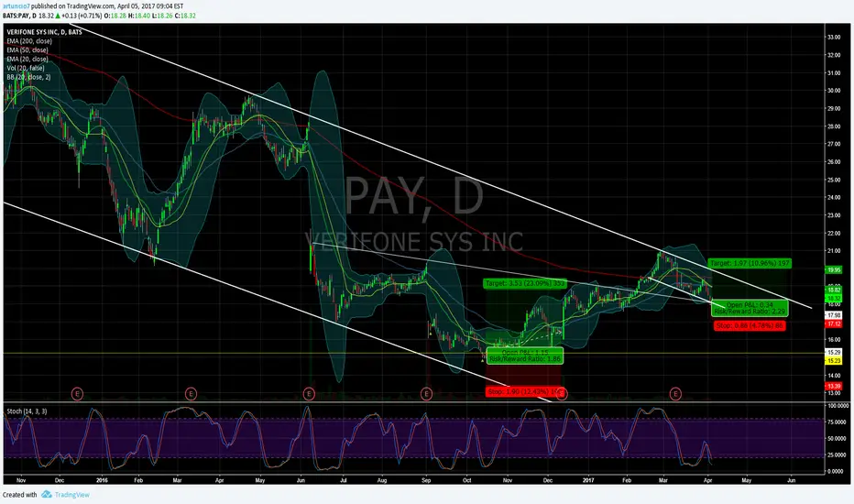This screenshot has height=504, width=854.
Task: Click the 25.0000 stochastic scale value
Action: pos(838,455)
